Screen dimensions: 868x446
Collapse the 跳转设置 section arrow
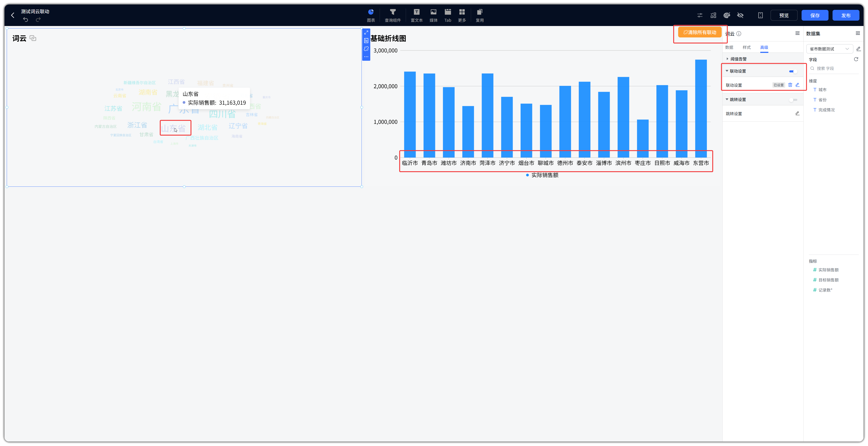(x=727, y=99)
